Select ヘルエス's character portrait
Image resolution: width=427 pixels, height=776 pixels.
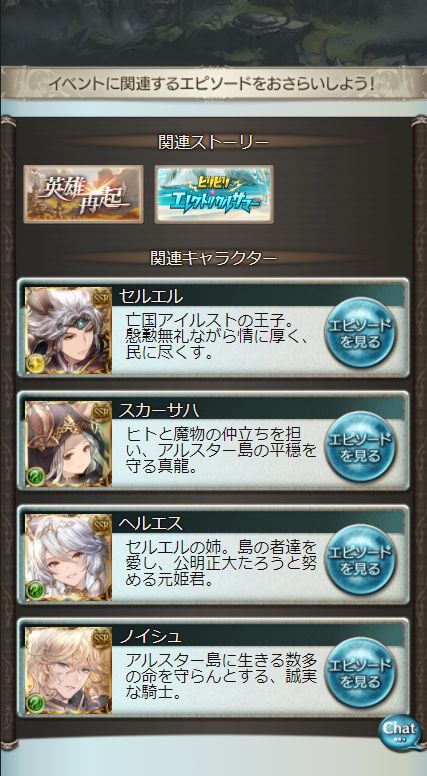tap(68, 557)
